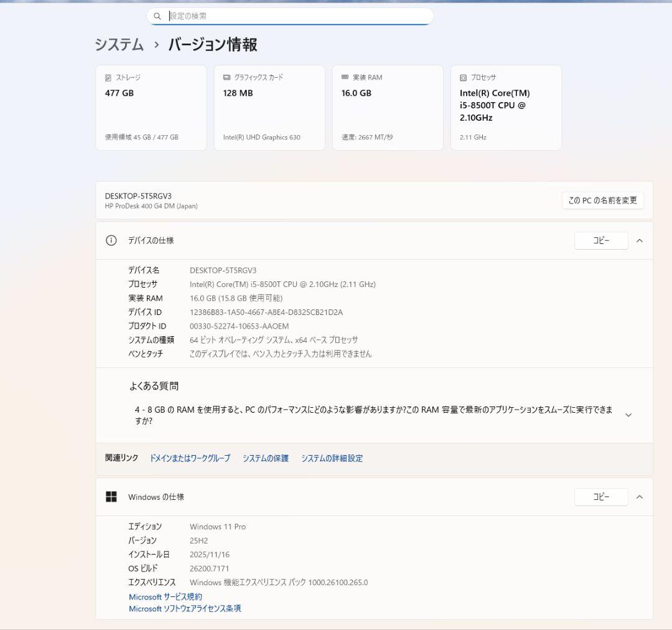Open Microsoft ソフトウェアライセンス条項 link
The height and width of the screenshot is (630, 672).
(185, 609)
